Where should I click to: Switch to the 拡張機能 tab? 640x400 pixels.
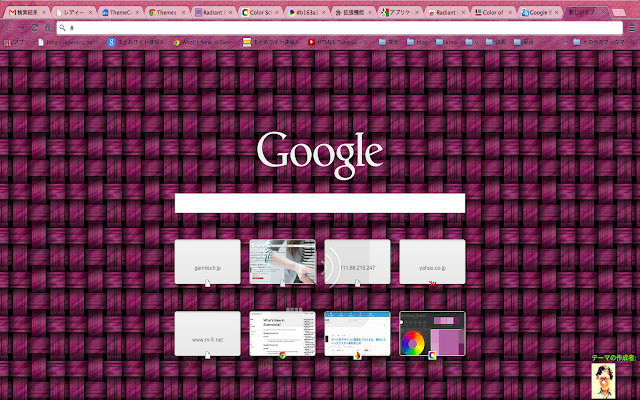[353, 13]
